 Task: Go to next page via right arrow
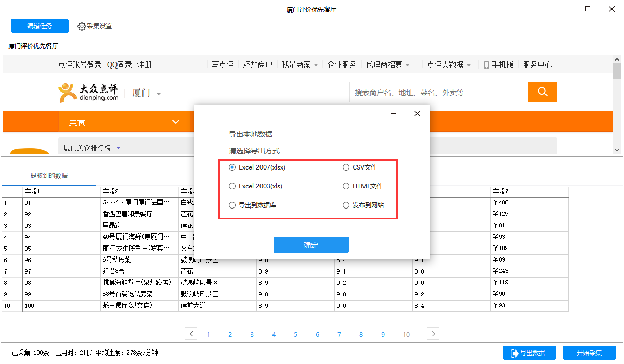[x=432, y=334]
